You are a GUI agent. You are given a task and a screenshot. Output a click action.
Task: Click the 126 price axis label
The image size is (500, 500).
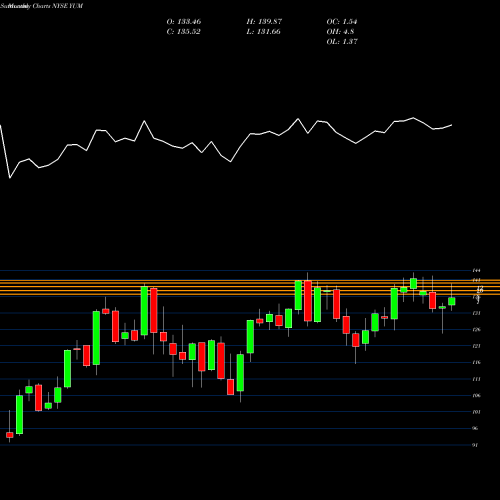tap(476, 330)
